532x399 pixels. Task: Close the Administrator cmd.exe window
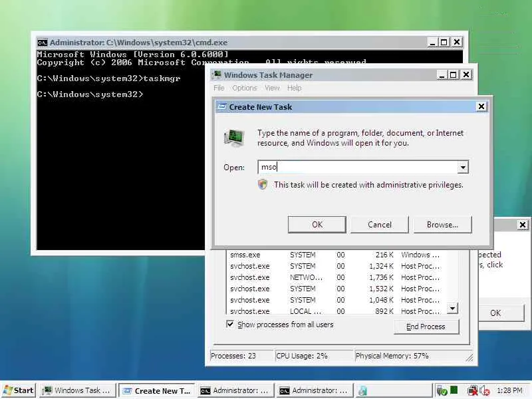pos(457,43)
